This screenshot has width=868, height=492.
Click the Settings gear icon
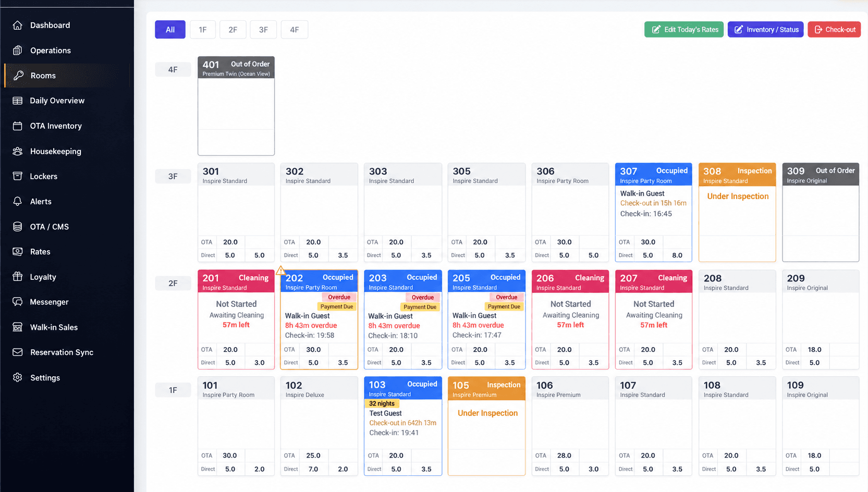(18, 377)
